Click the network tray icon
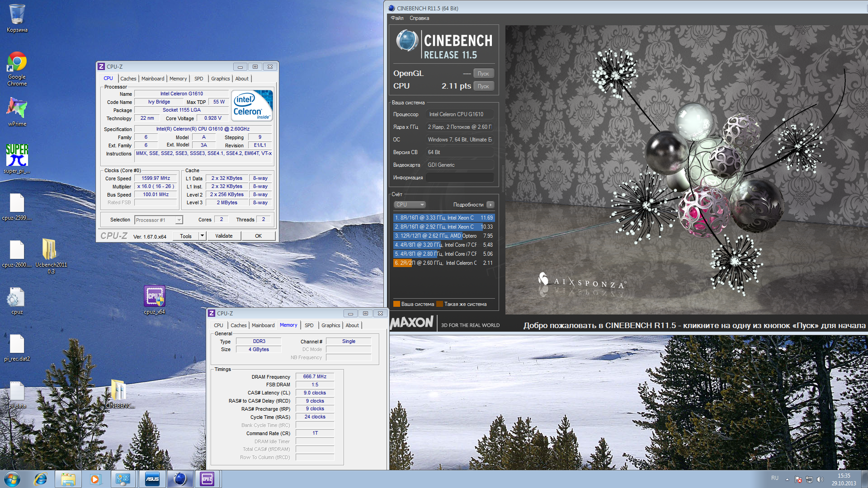 tap(809, 479)
